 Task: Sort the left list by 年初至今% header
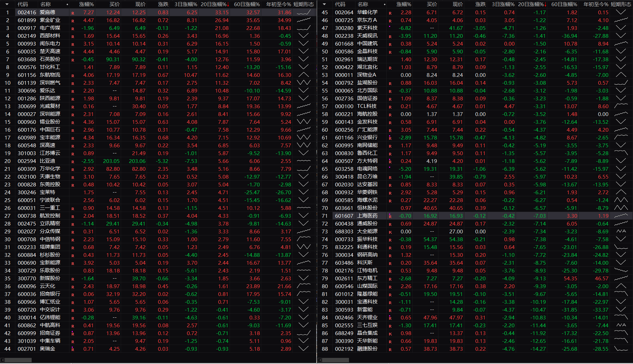(x=279, y=4)
